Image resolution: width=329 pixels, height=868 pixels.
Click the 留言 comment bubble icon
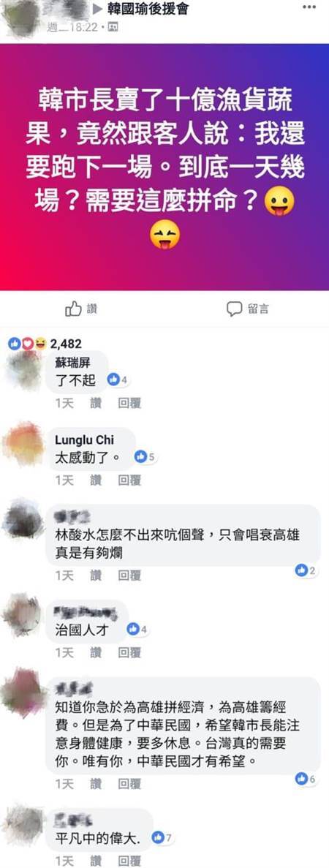234,309
